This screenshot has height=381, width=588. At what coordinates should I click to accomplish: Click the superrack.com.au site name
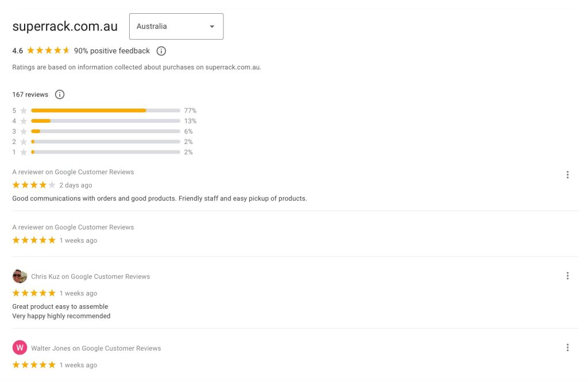pos(64,26)
